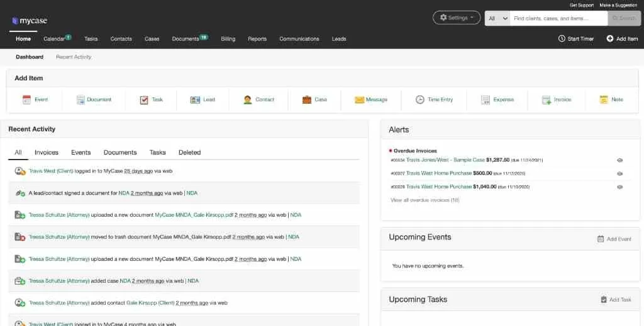
Task: Select the Home menu item
Action: [23, 38]
